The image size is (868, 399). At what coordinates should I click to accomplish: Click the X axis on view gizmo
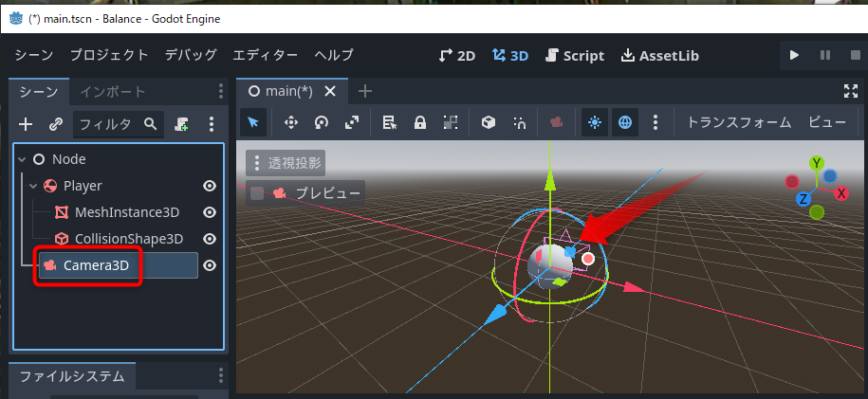pos(841,193)
